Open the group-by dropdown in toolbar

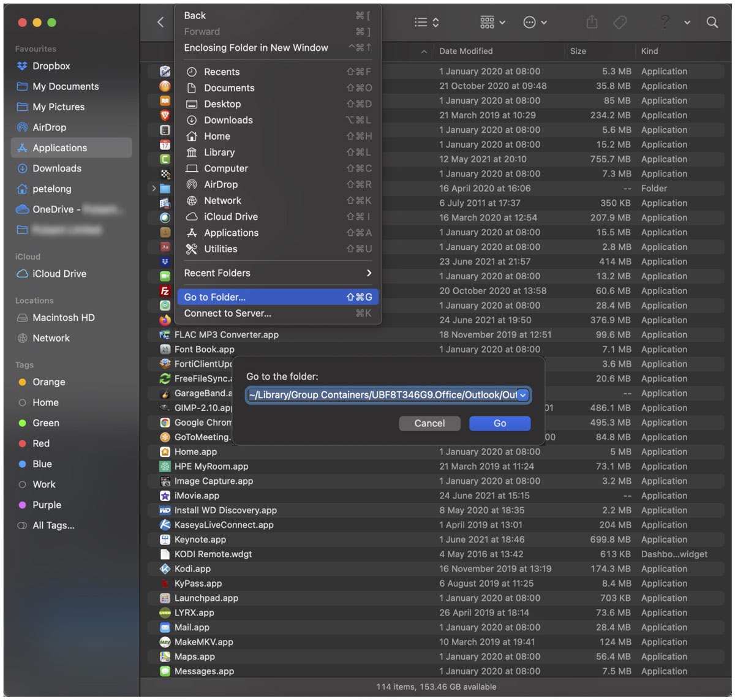point(492,23)
